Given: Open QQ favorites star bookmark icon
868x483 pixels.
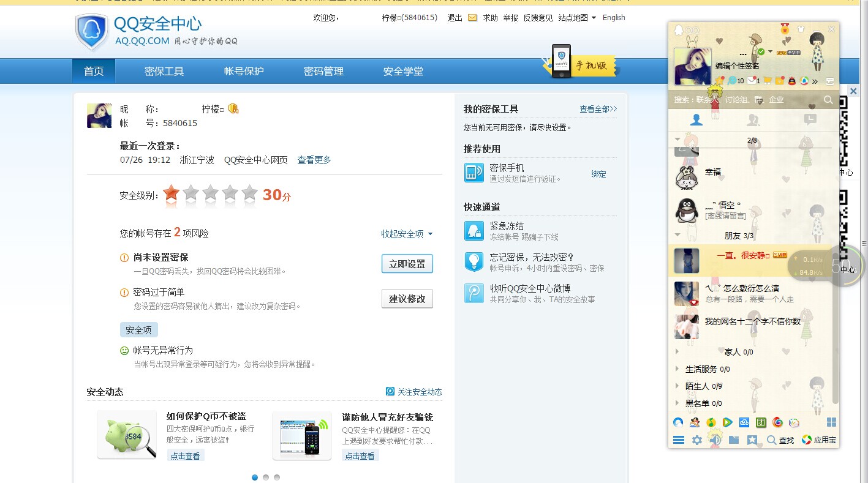Looking at the screenshot, I should [x=752, y=440].
